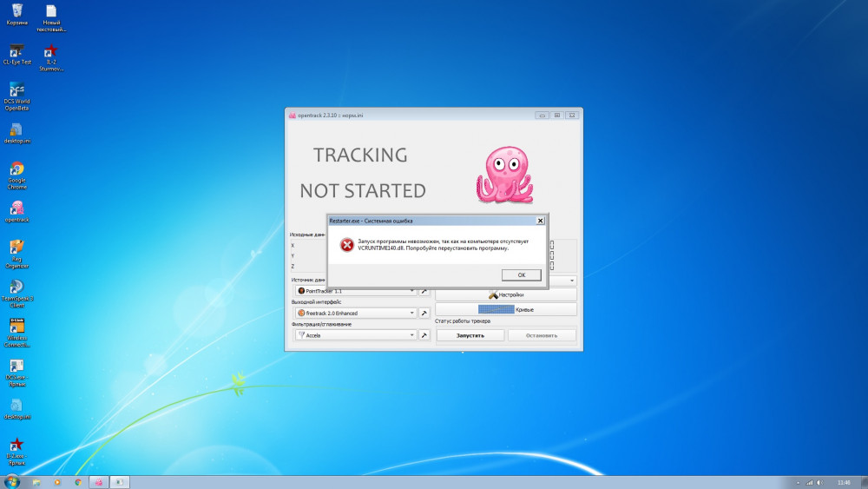Image resolution: width=868 pixels, height=489 pixels.
Task: Click the Остановить (stop) button
Action: pos(542,335)
